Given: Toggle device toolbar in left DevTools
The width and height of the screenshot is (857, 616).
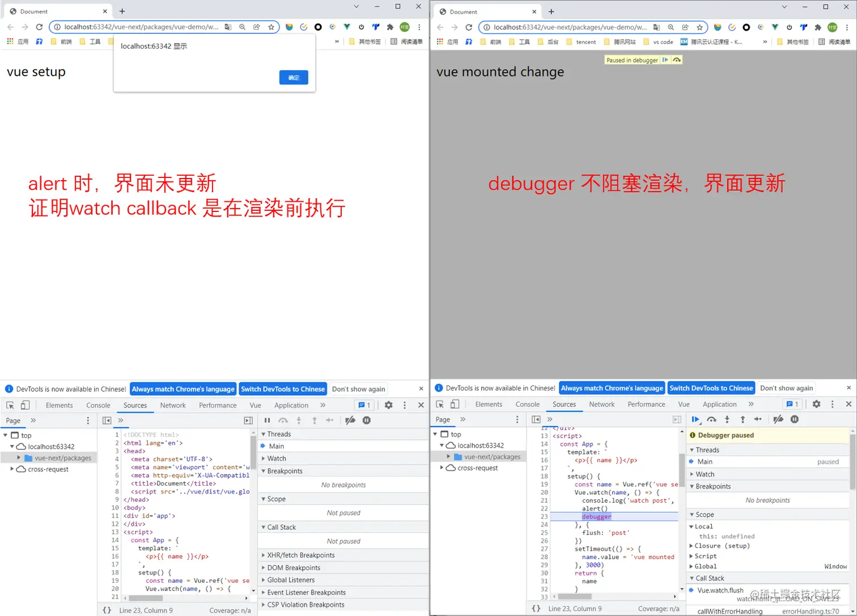Looking at the screenshot, I should click(x=25, y=405).
